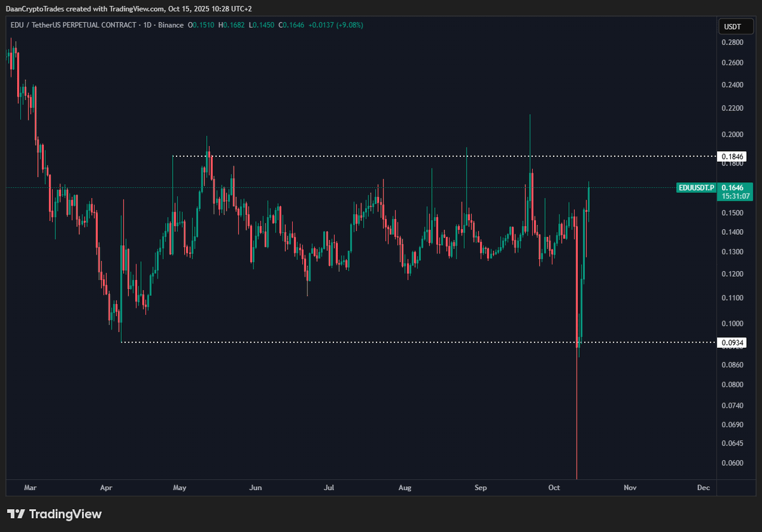Viewport: 762px width, 532px height.
Task: Click the 0.0690 price axis label
Action: click(x=732, y=424)
